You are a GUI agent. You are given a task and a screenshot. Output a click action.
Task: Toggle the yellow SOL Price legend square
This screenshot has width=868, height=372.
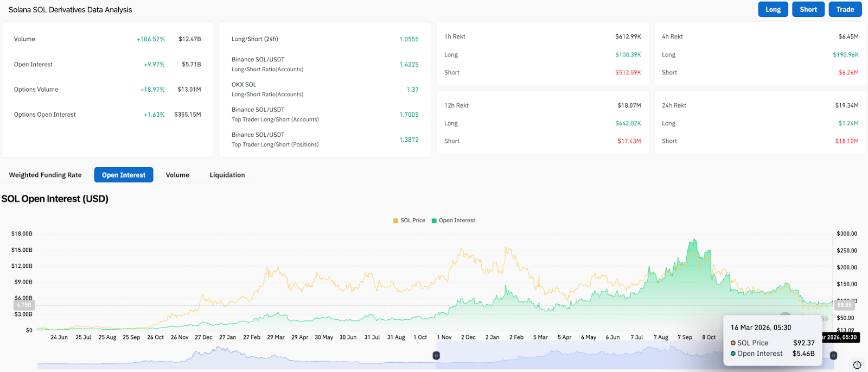point(396,220)
